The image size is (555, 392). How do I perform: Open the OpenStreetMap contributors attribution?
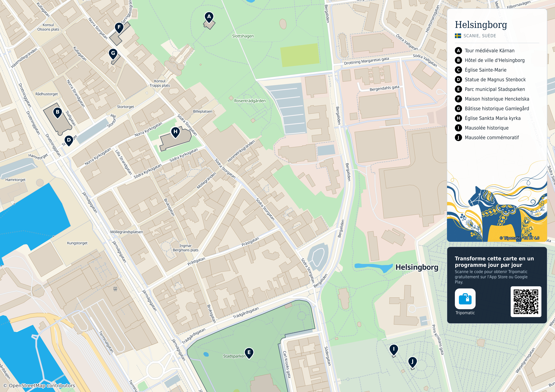[x=39, y=385]
